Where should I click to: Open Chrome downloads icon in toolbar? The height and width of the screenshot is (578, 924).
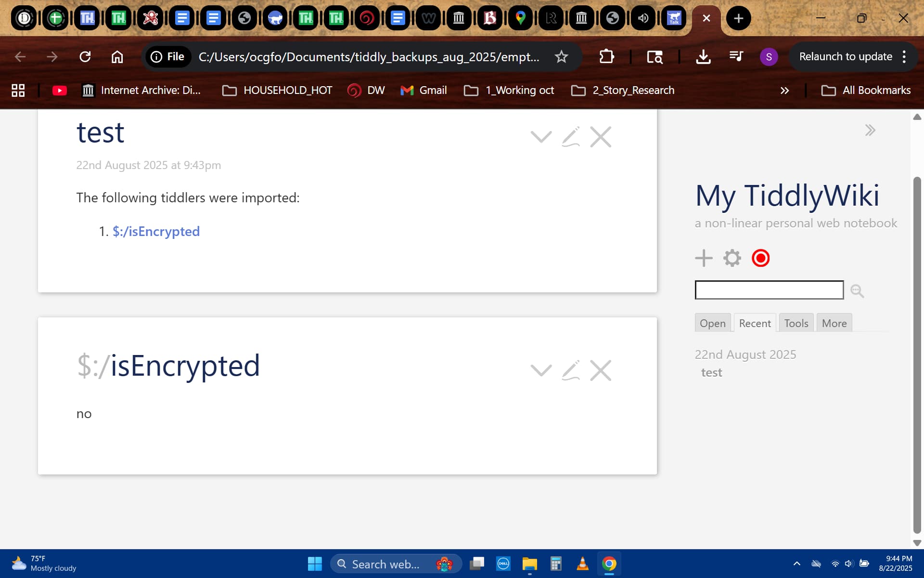click(703, 57)
